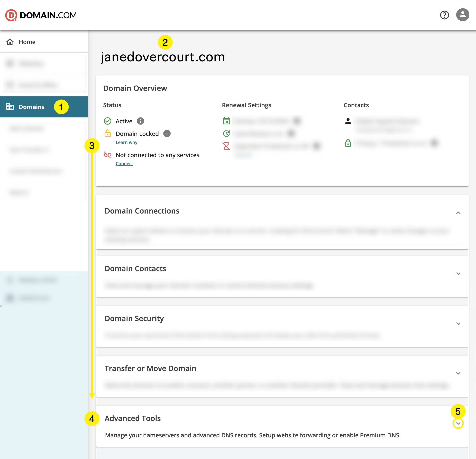The image size is (476, 459).
Task: Click the user account avatar icon
Action: (x=462, y=15)
